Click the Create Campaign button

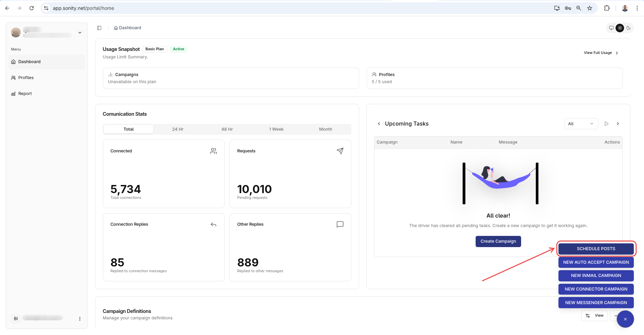(498, 241)
